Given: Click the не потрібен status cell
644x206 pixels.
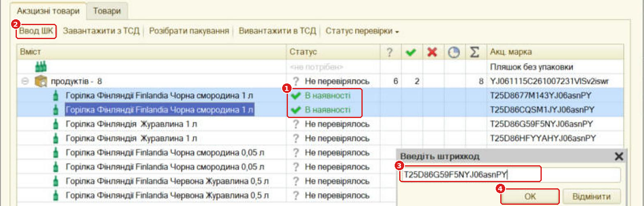Looking at the screenshot, I should click(x=316, y=67).
